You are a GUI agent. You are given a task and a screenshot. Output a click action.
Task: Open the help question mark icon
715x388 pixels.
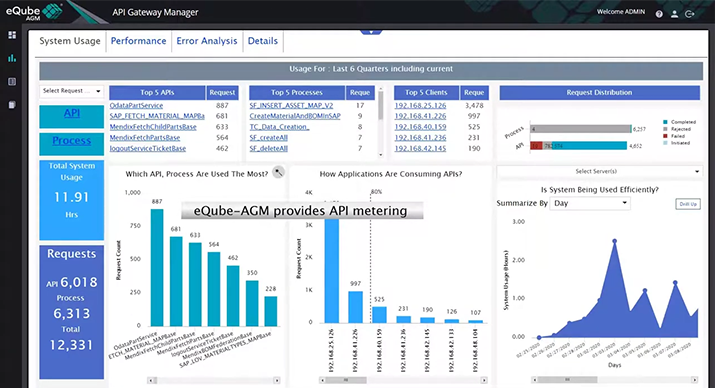(x=659, y=14)
